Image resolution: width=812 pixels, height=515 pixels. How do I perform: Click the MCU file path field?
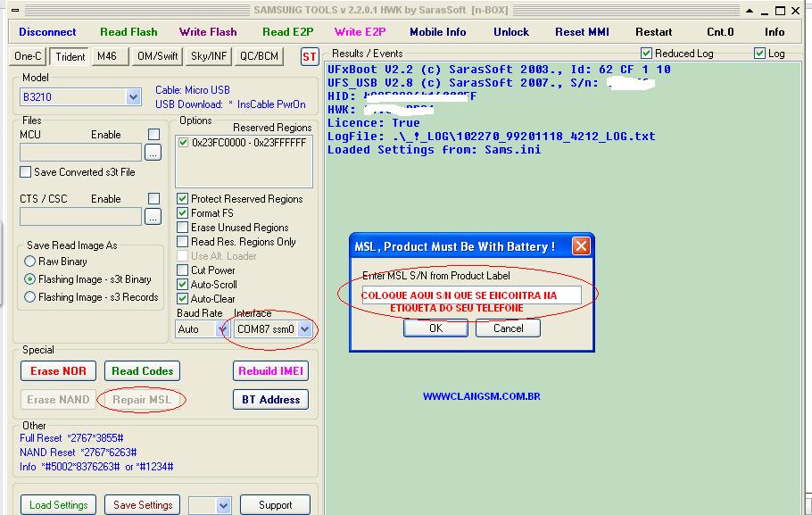tap(80, 153)
